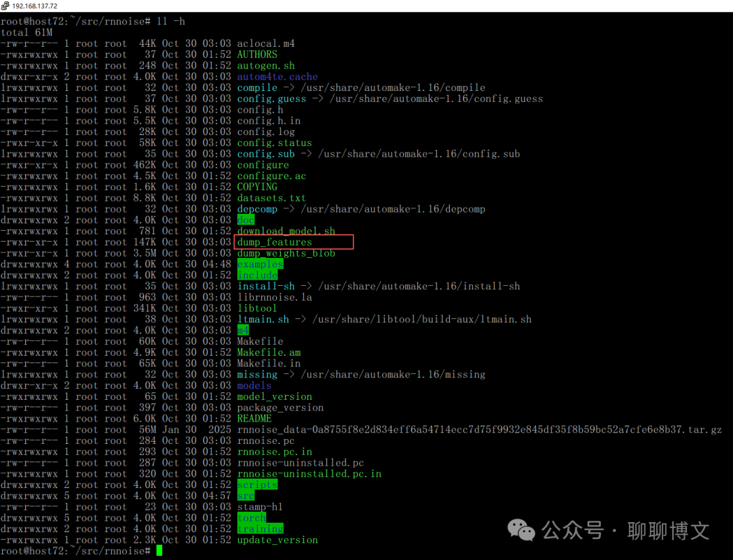This screenshot has height=560, width=733.
Task: Select the doc directory name
Action: pos(246,220)
